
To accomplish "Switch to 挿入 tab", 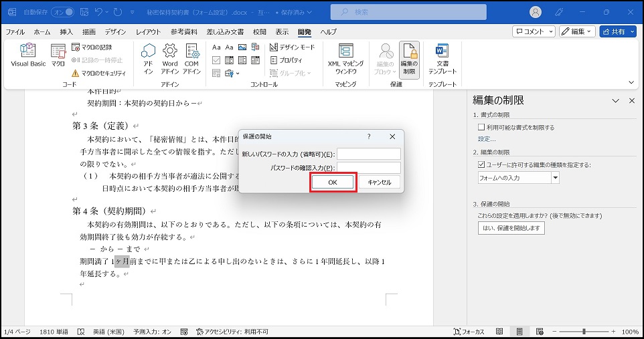I will (x=66, y=31).
